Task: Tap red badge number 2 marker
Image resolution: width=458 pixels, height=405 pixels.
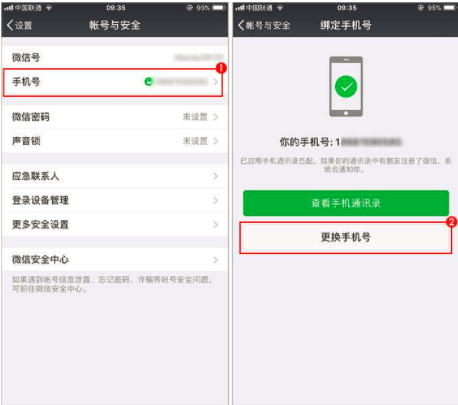Action: [x=451, y=222]
